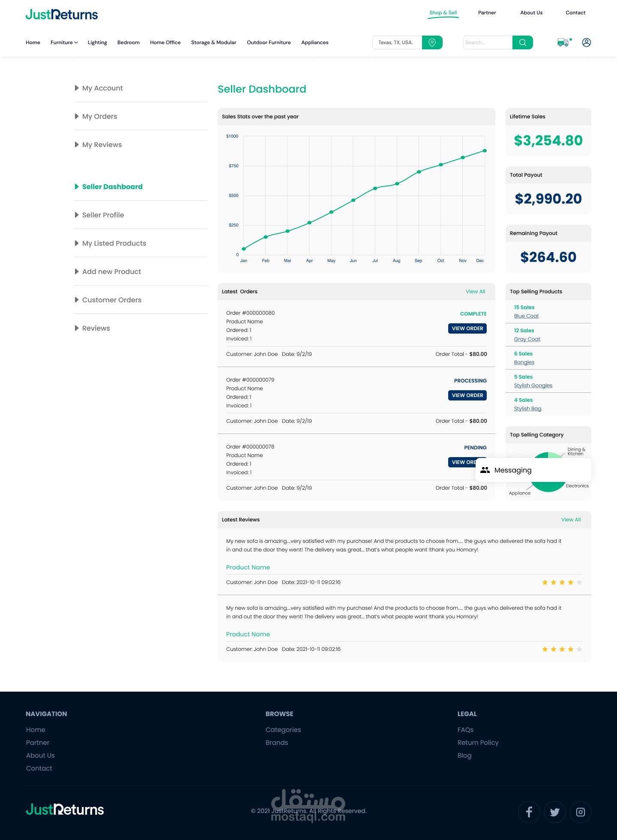This screenshot has height=840, width=617.
Task: View order #000000079
Action: 467,395
